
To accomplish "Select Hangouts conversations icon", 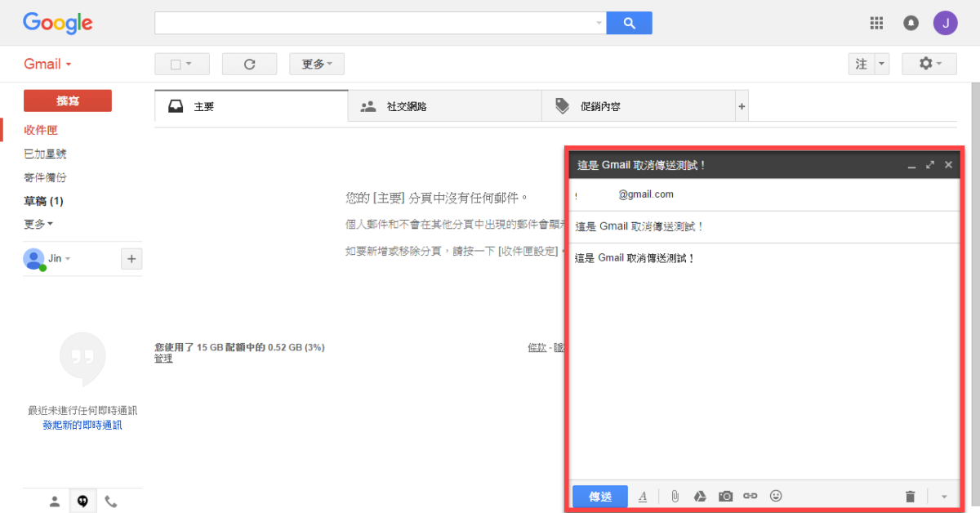I will [82, 502].
